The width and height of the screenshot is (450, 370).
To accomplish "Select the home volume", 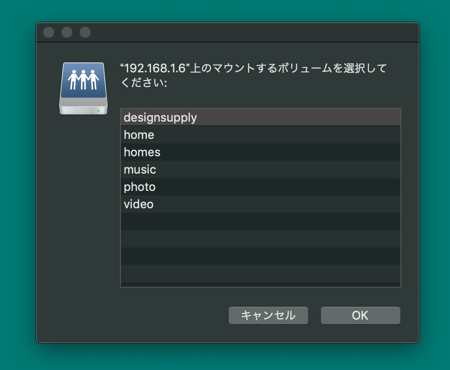I will tap(260, 135).
